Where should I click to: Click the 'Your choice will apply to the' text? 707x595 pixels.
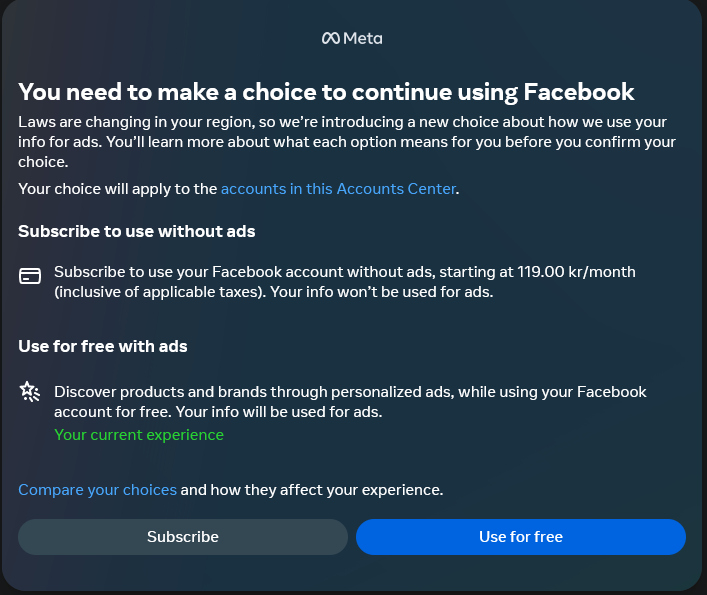tap(118, 189)
